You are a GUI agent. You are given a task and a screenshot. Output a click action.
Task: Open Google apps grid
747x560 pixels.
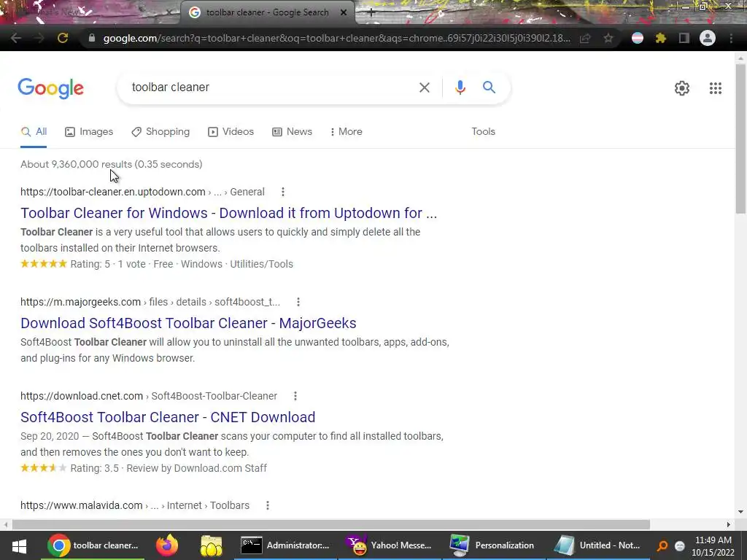click(x=715, y=88)
